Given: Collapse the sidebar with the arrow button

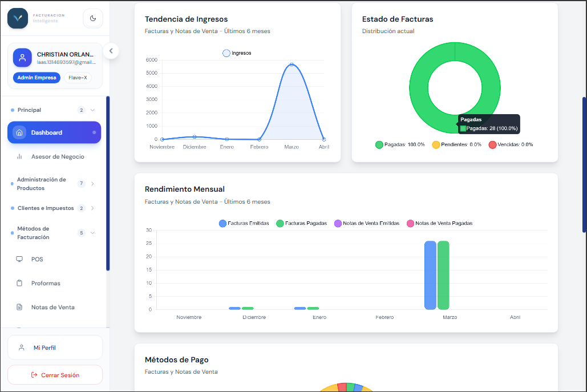Looking at the screenshot, I should tap(111, 51).
